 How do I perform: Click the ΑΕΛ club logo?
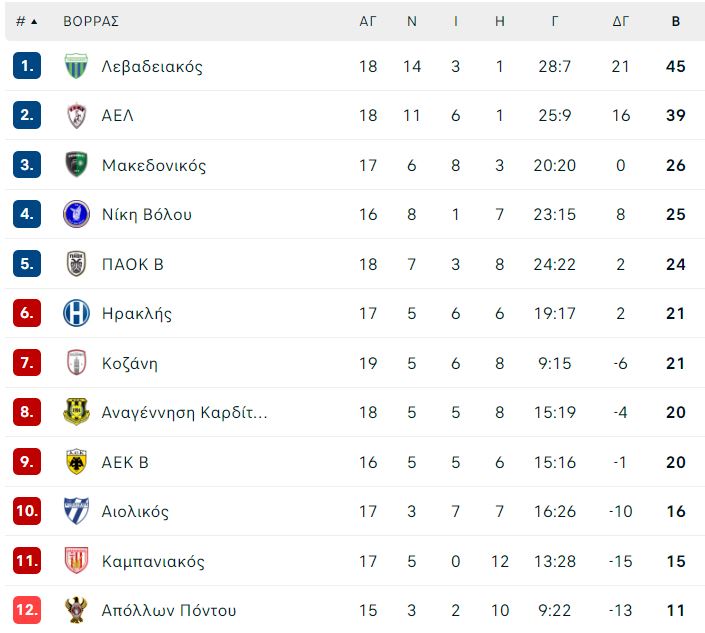76,116
